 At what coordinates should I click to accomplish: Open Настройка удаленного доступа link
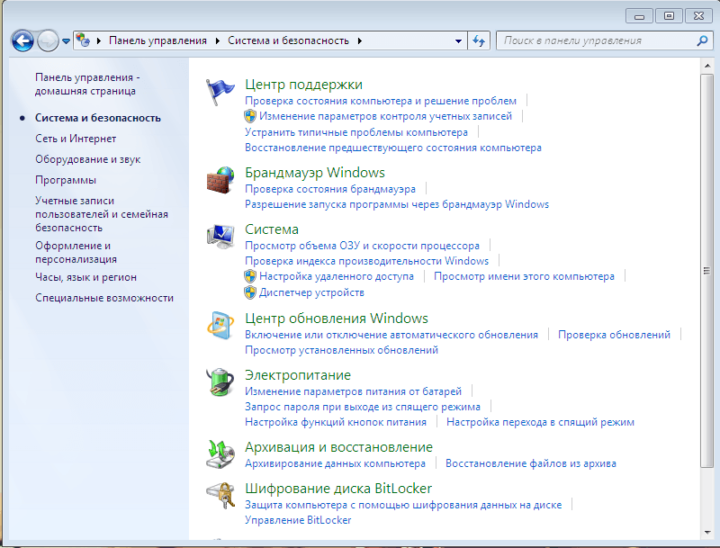(336, 276)
